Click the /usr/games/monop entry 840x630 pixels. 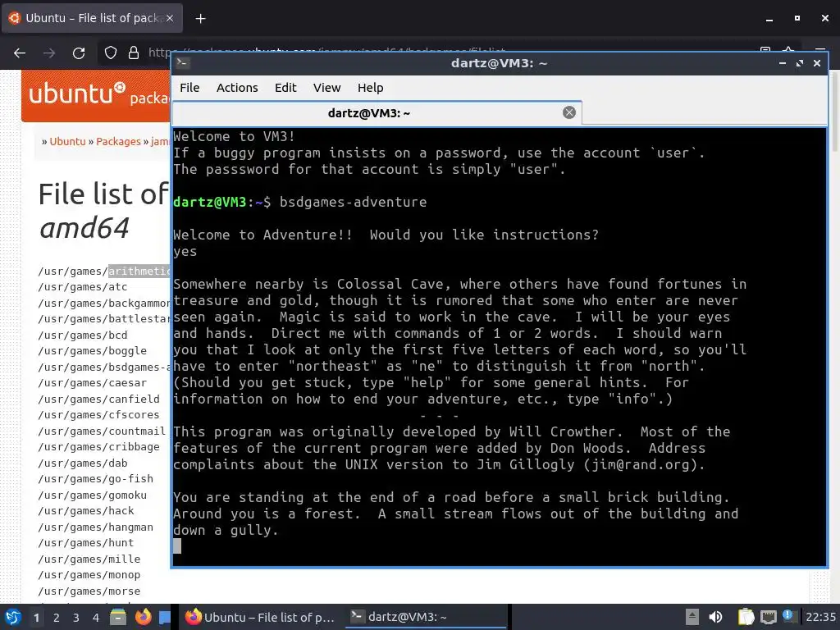point(89,575)
